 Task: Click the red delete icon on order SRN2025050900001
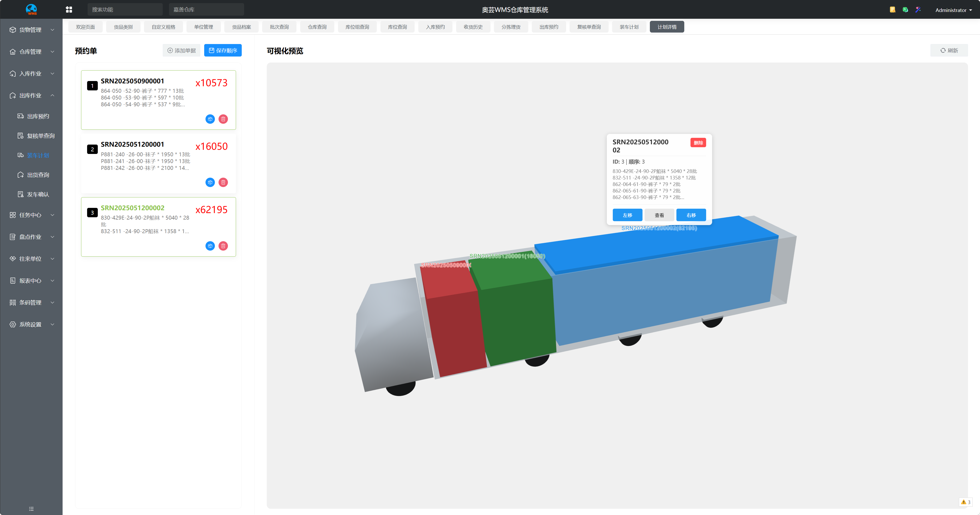223,119
